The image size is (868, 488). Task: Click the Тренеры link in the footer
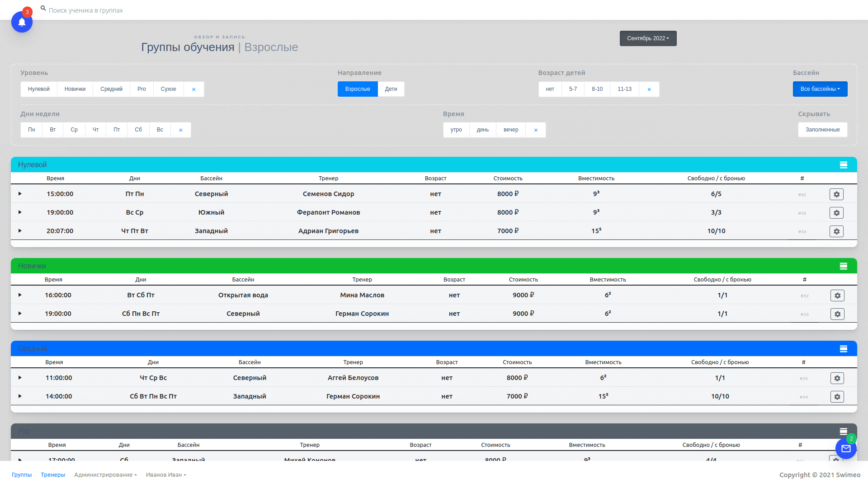coord(53,475)
